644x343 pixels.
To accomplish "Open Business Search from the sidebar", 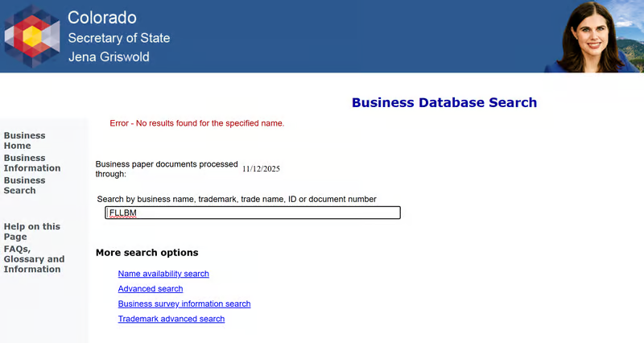I will 24,185.
